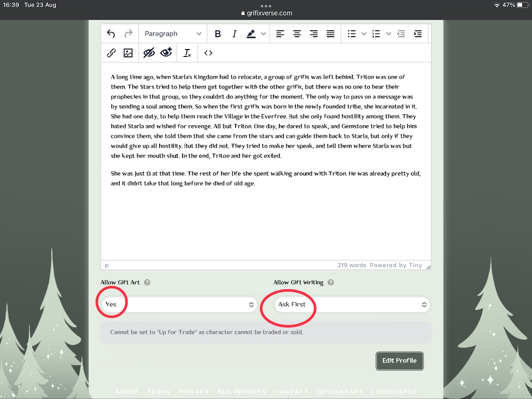Image resolution: width=532 pixels, height=399 pixels.
Task: Open the Bug Reports footer link
Action: point(241,392)
